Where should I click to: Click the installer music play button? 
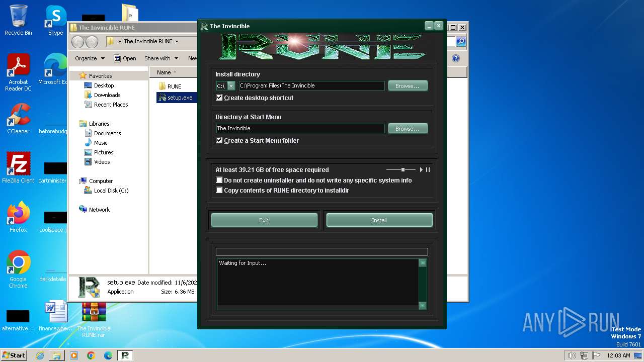421,170
